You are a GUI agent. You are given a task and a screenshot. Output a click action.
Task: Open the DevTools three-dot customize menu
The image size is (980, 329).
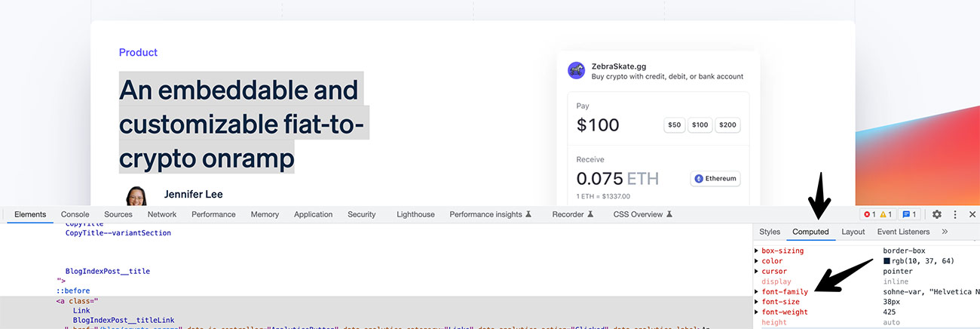955,214
